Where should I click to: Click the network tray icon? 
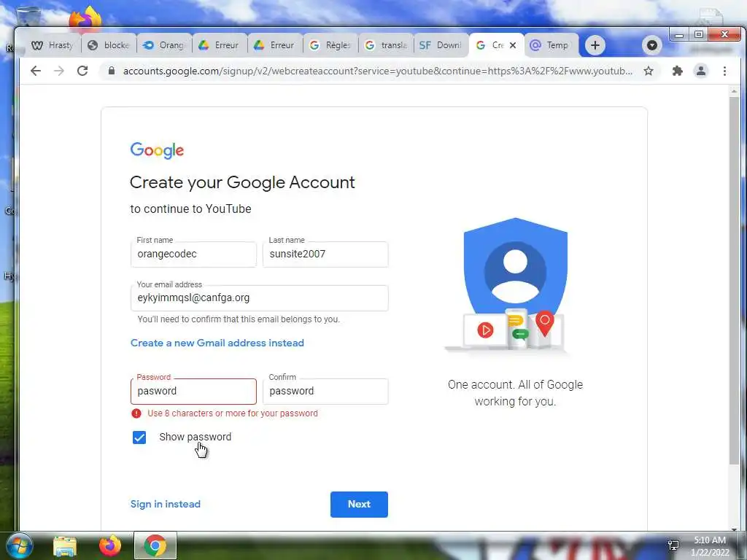[x=673, y=545]
